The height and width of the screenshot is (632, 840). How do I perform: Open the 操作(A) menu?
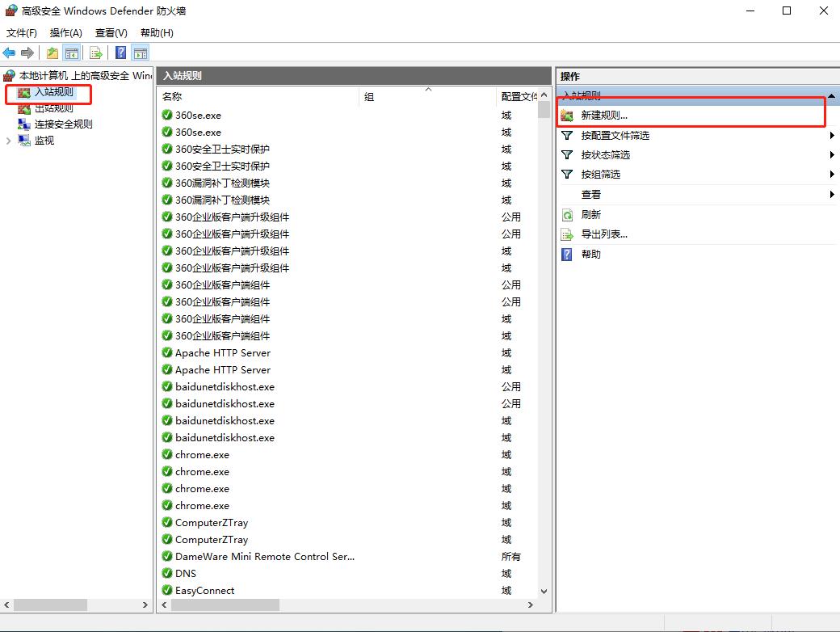click(x=66, y=32)
